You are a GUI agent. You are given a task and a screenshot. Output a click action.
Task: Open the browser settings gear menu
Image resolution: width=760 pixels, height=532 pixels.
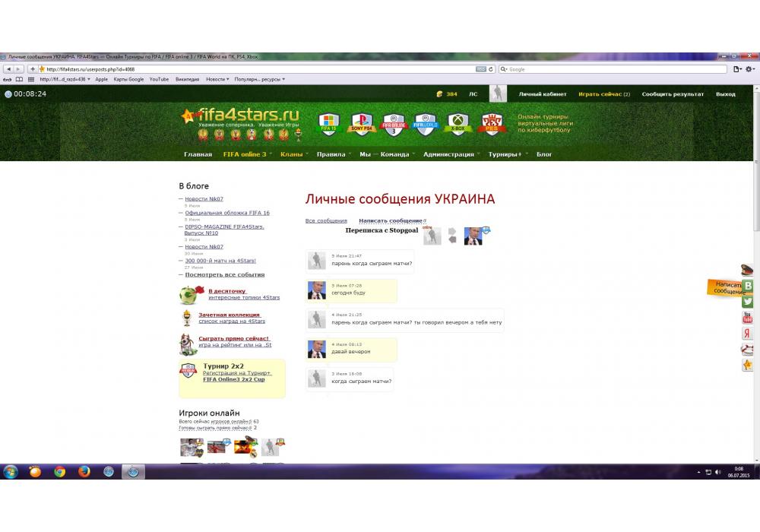750,69
